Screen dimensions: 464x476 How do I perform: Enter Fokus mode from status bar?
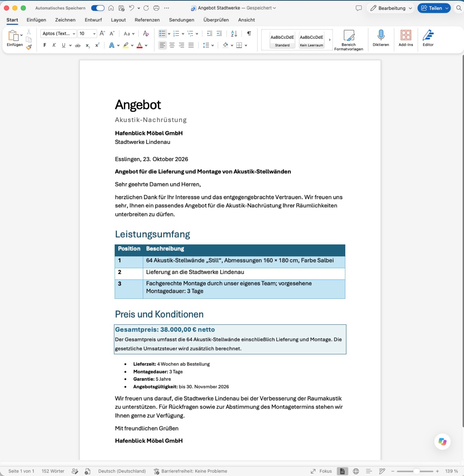point(321,471)
